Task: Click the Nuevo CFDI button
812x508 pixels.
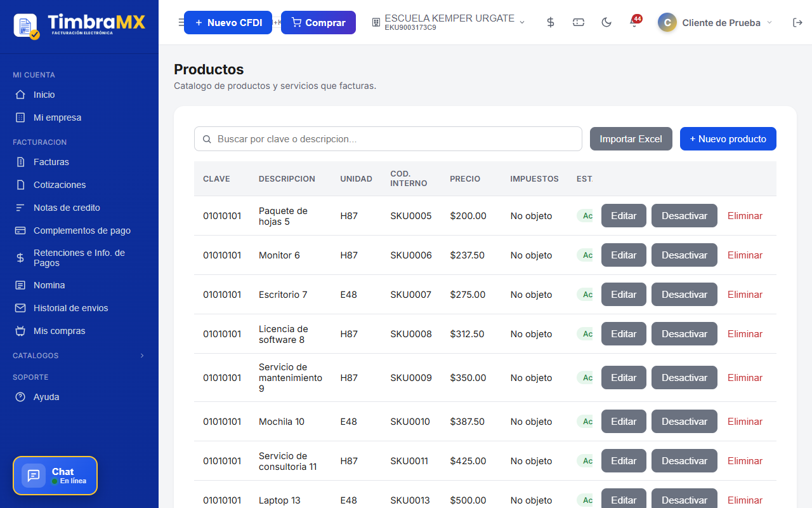Action: (228, 22)
